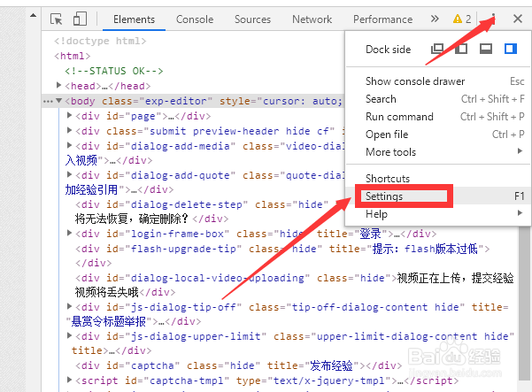532x392 pixels.
Task: Choose Shortcuts menu item
Action: (438, 179)
